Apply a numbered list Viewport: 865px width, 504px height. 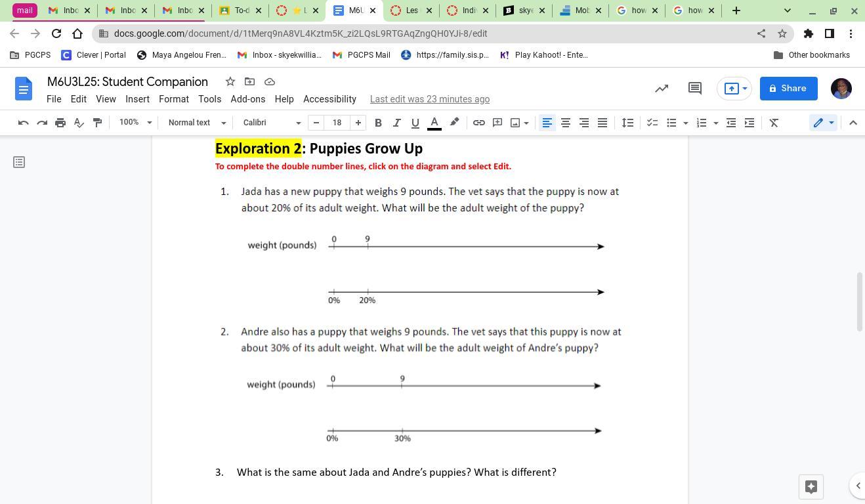pyautogui.click(x=702, y=123)
